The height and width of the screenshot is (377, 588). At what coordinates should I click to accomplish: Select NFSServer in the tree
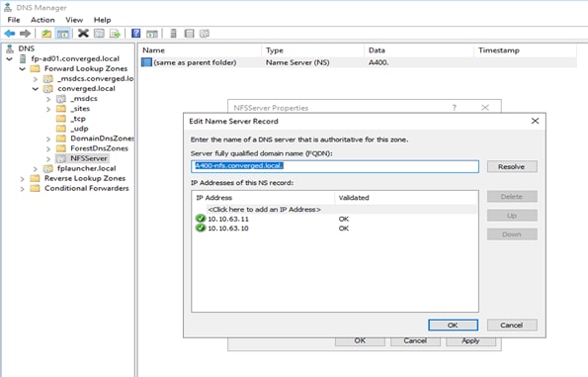[89, 158]
